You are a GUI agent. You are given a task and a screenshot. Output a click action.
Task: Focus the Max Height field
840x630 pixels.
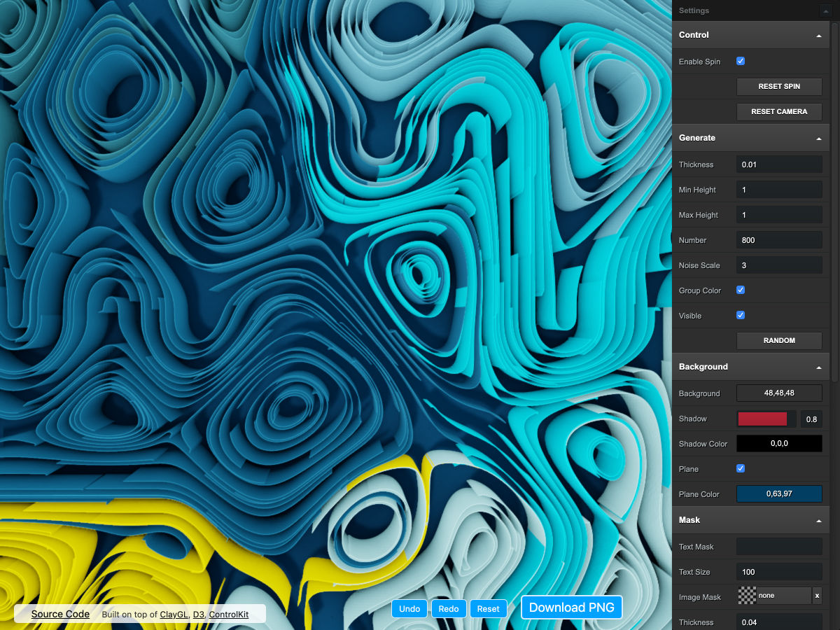(x=779, y=215)
